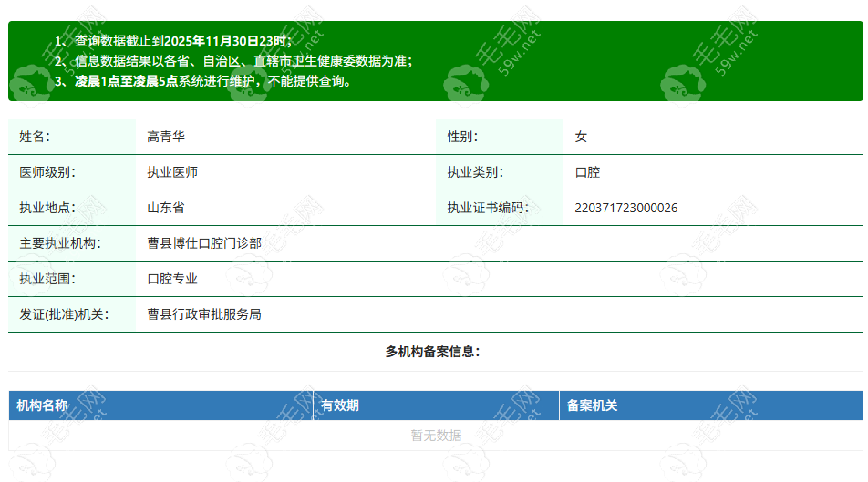The height and width of the screenshot is (482, 868).
Task: Click the name value 高青华
Action: click(166, 137)
